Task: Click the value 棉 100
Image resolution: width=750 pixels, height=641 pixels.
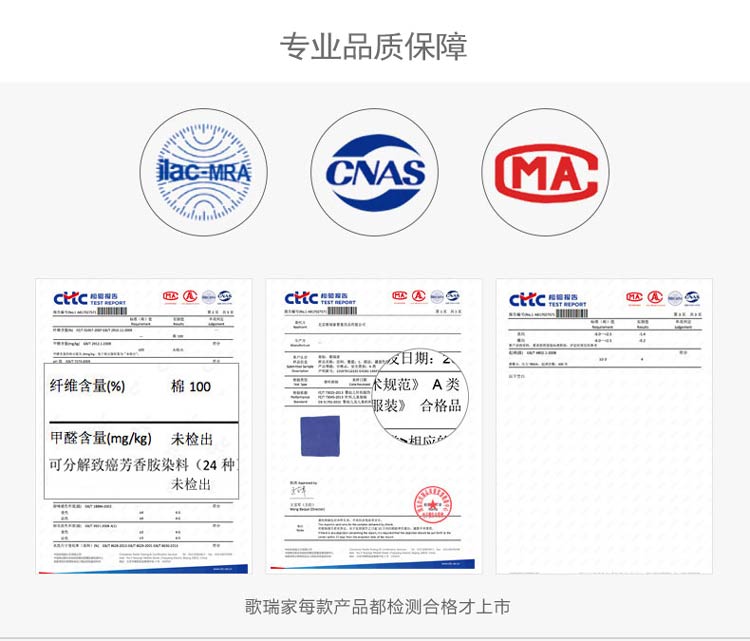Action: pos(191,387)
